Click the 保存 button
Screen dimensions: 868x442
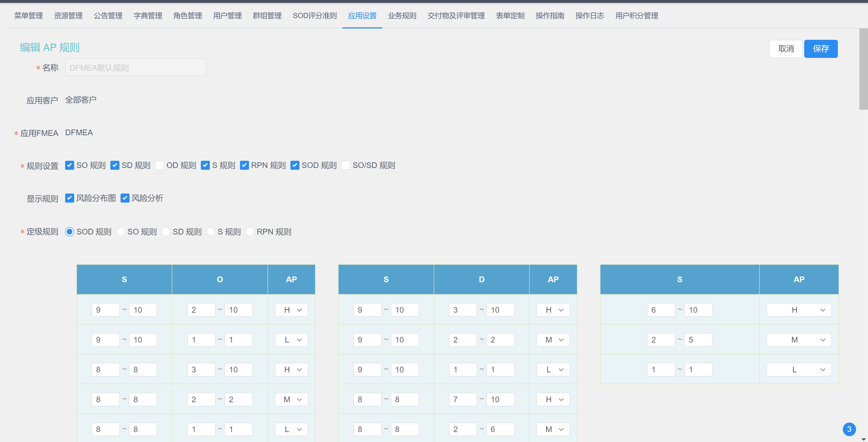[821, 49]
